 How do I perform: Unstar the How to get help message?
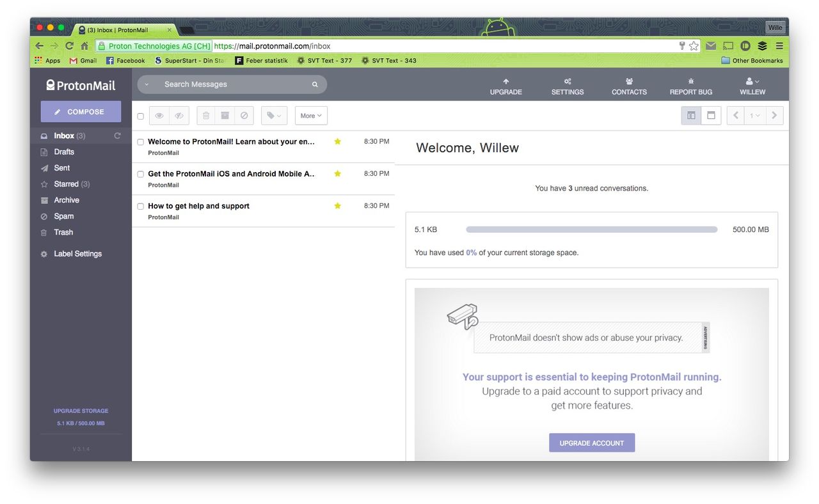click(x=338, y=205)
